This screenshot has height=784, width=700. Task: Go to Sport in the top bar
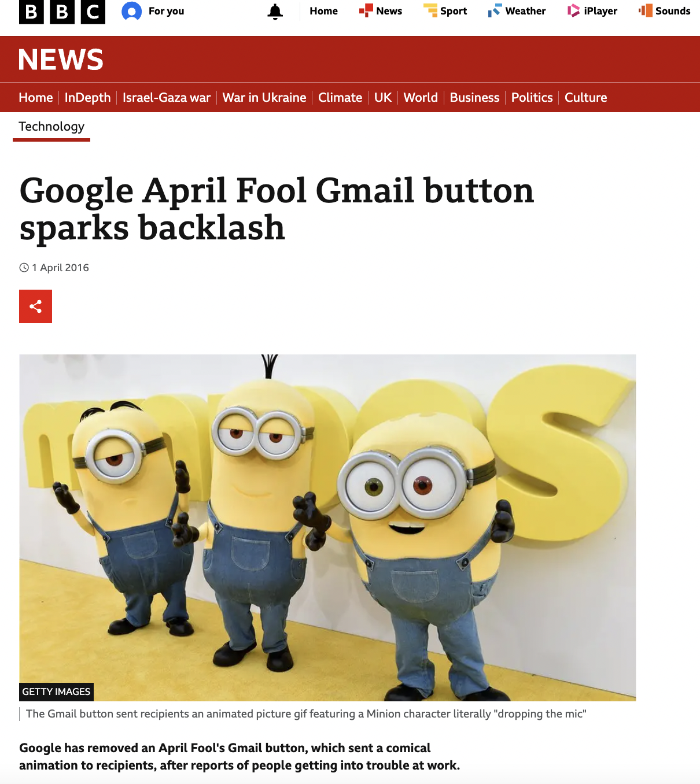(445, 11)
